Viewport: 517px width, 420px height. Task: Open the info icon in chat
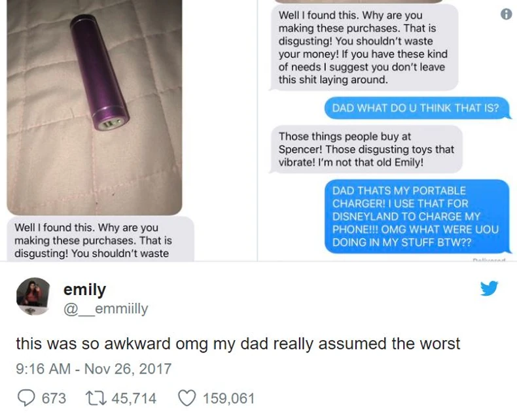point(506,14)
